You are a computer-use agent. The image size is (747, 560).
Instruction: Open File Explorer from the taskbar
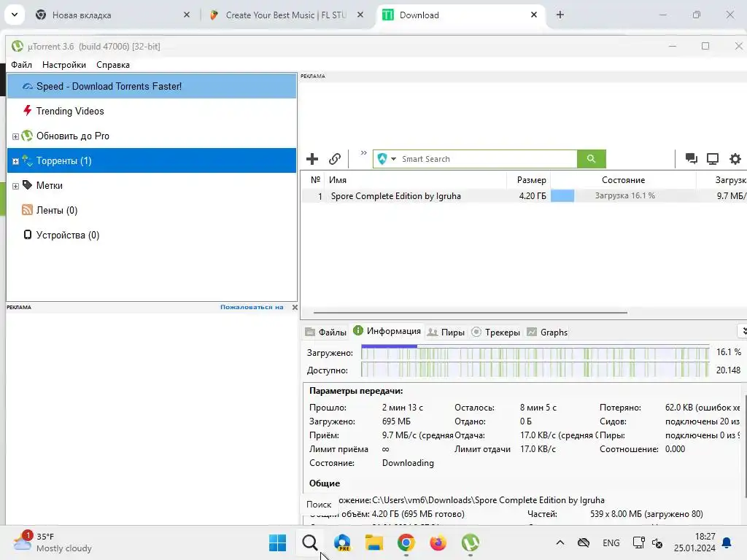(374, 542)
